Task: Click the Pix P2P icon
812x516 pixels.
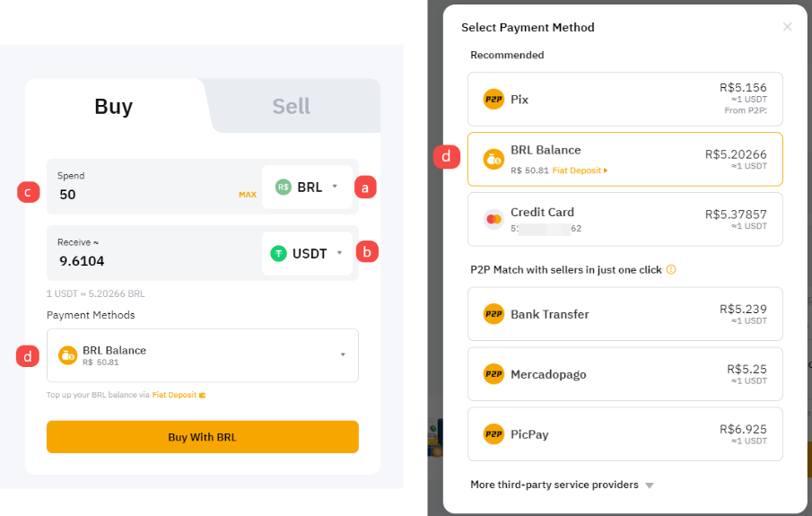Action: coord(493,99)
